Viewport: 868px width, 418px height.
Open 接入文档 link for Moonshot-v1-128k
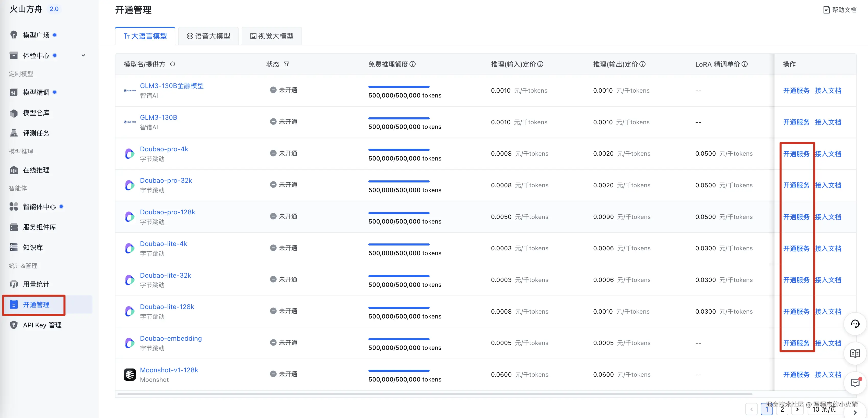pos(828,375)
